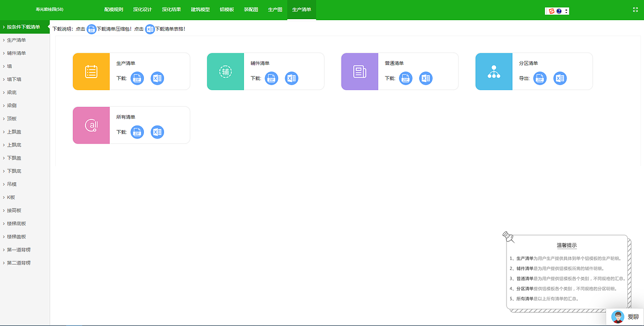Screen dimensions: 644x326
Task: Download 辅件清单 ZIP archive
Action: 272,78
